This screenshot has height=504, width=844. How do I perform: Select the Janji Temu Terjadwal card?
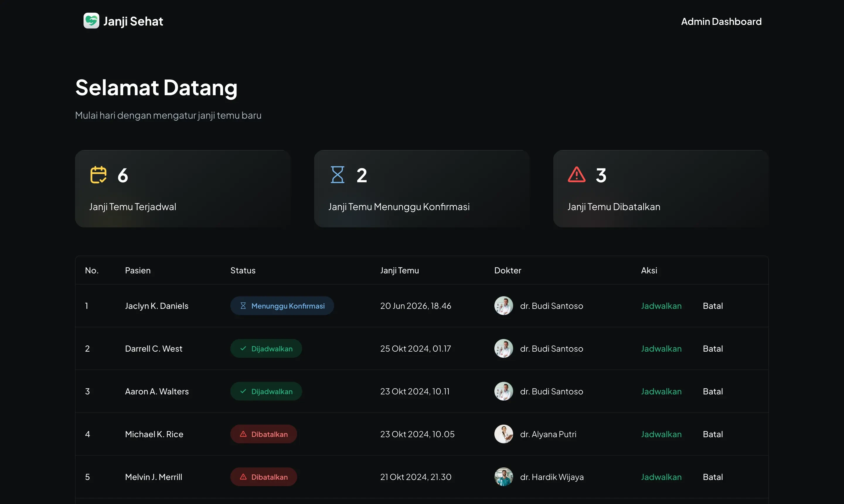tap(183, 189)
